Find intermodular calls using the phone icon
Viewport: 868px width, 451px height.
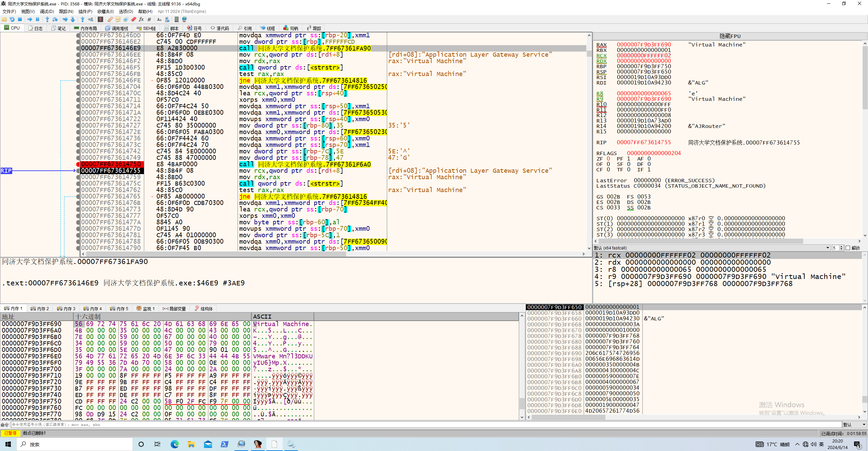167,19
